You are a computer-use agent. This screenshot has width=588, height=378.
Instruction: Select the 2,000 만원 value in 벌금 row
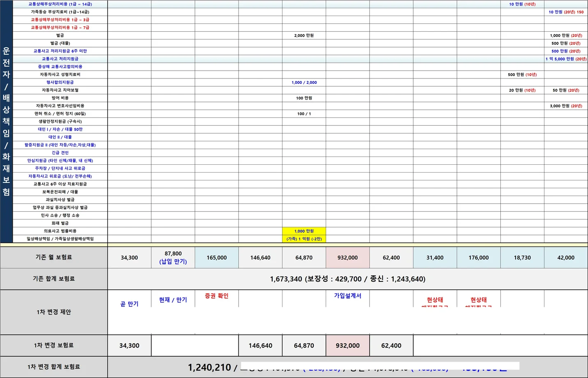[304, 35]
